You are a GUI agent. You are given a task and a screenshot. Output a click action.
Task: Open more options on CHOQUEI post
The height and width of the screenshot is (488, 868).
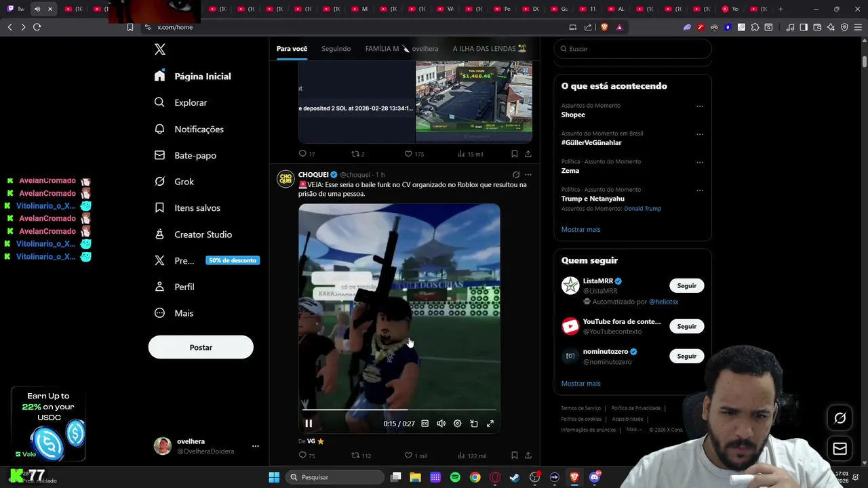click(528, 175)
